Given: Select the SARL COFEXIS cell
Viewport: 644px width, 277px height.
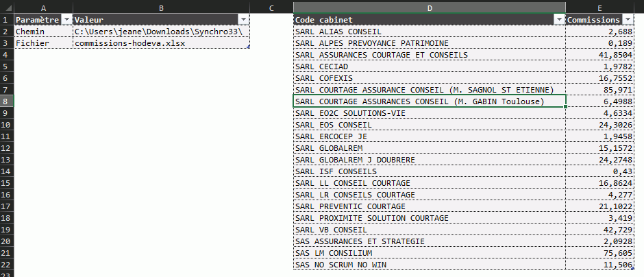Looking at the screenshot, I should pos(429,78).
